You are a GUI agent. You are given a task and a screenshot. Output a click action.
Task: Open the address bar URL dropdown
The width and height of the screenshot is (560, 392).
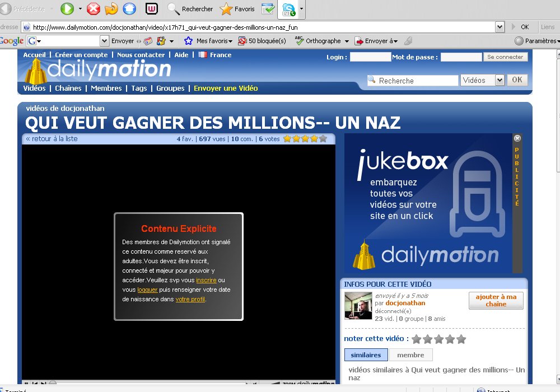500,27
